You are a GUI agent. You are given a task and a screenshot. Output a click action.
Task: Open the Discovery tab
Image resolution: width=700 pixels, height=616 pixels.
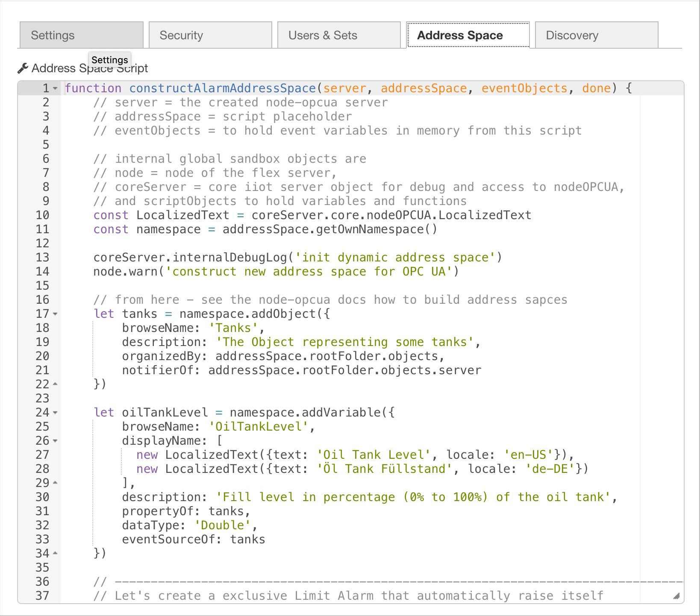pos(572,35)
